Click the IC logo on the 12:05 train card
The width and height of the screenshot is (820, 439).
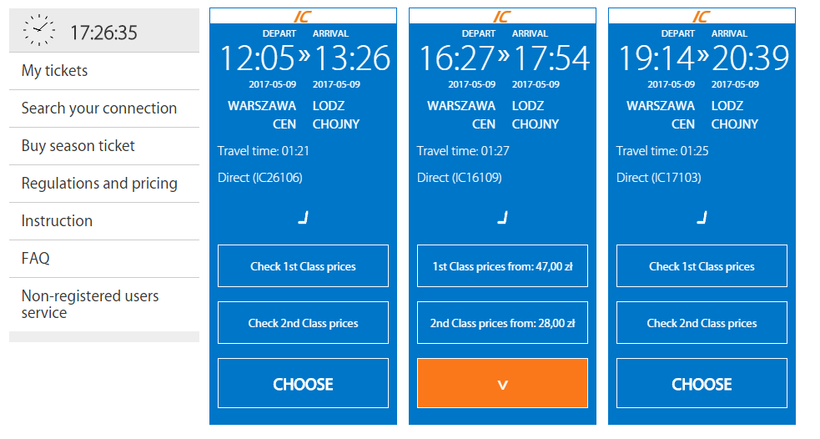click(x=303, y=17)
